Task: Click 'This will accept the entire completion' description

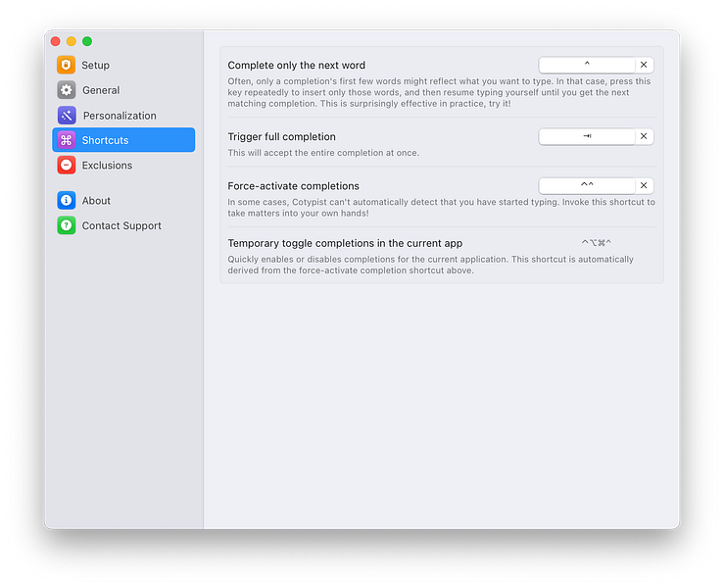Action: click(323, 153)
